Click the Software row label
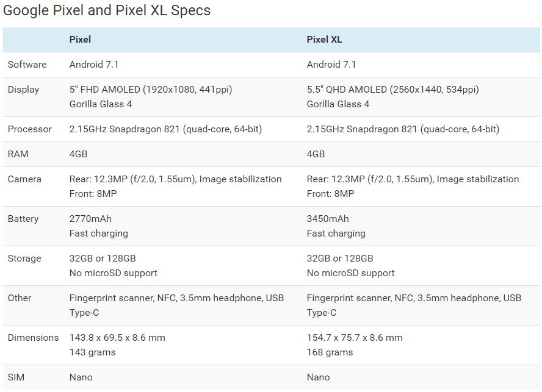The height and width of the screenshot is (392, 542). 27,65
